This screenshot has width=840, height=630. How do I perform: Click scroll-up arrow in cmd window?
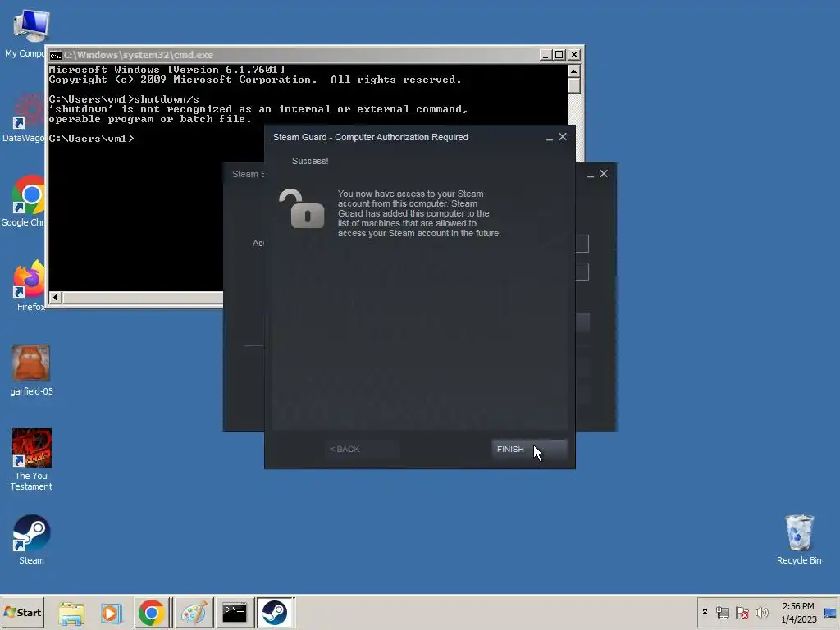tap(573, 71)
